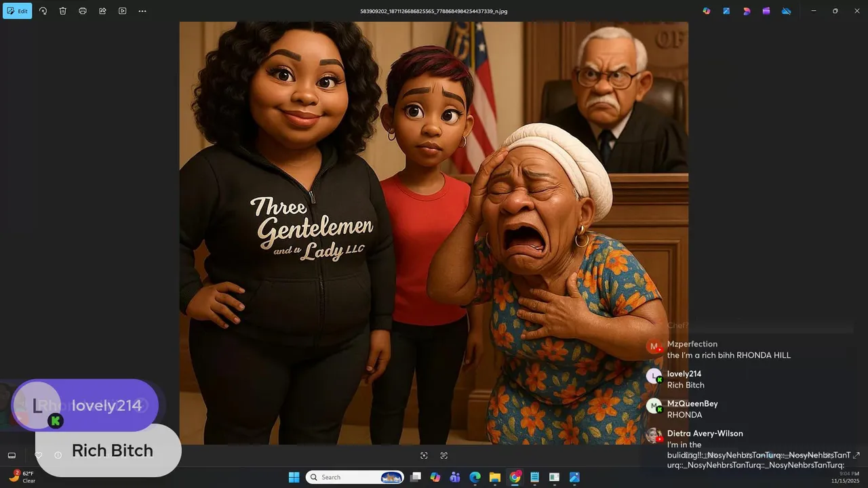This screenshot has width=868, height=488.
Task: Click lovely214's L avatar in chat
Action: (x=654, y=377)
